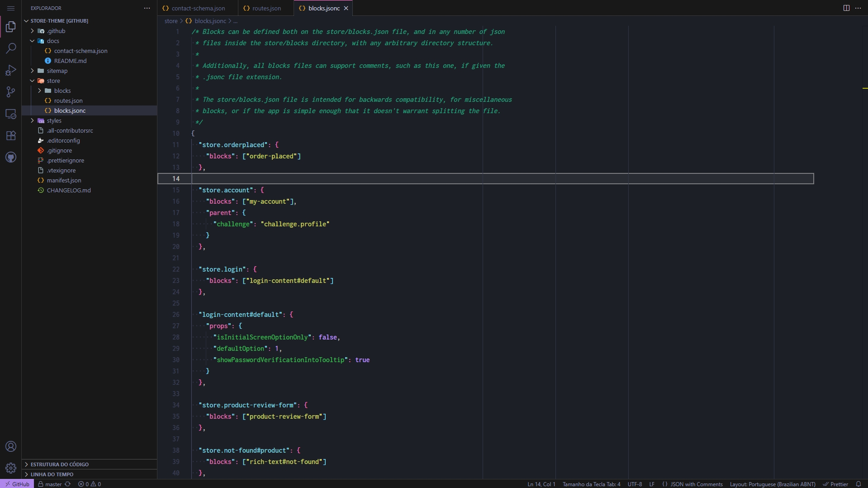Click the "challenge.profile" value text

click(x=295, y=224)
